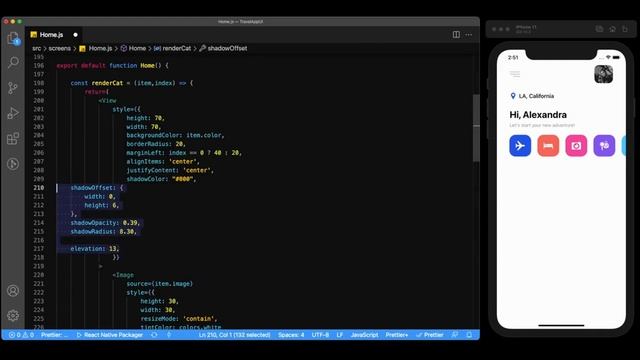
Task: Click the icon right of the sync icon in status bar
Action: click(x=169, y=335)
